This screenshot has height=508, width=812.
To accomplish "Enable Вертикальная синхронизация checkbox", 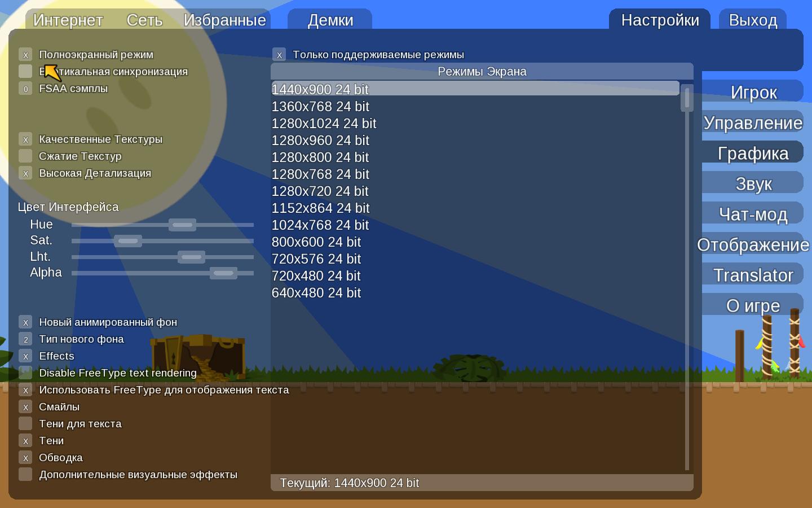I will tap(25, 72).
